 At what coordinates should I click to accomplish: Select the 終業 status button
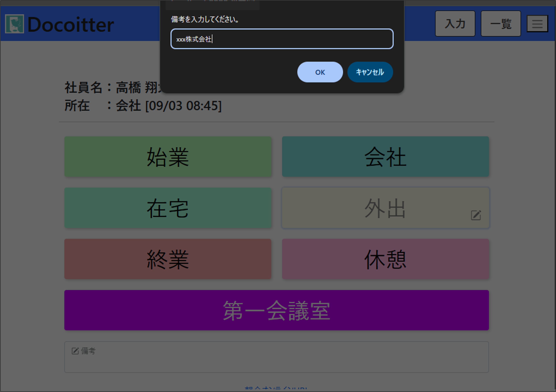(x=168, y=259)
